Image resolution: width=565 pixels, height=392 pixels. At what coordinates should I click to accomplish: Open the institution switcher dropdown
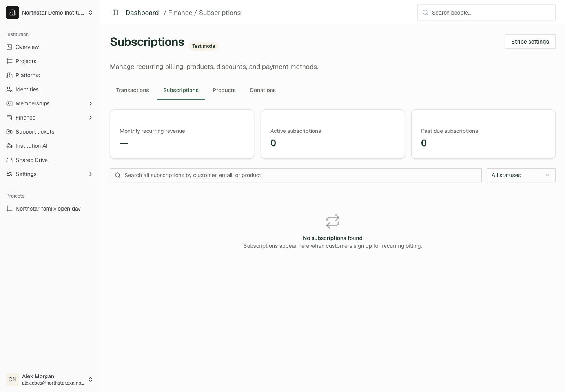pyautogui.click(x=50, y=13)
